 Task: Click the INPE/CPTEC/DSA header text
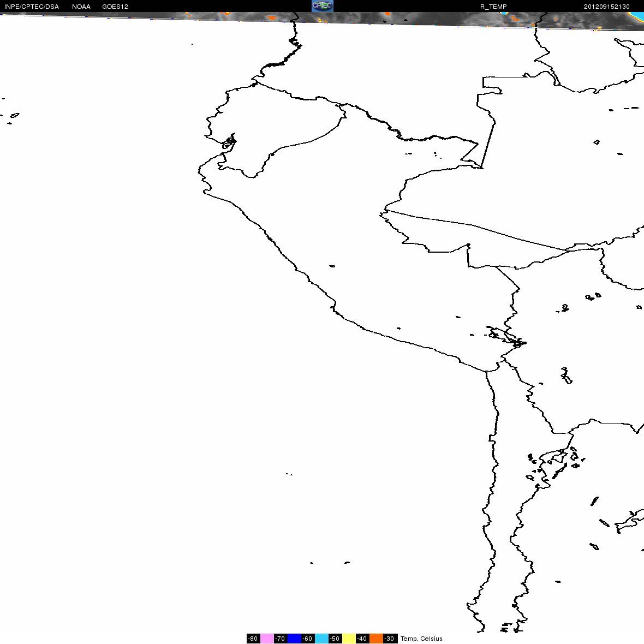point(32,7)
